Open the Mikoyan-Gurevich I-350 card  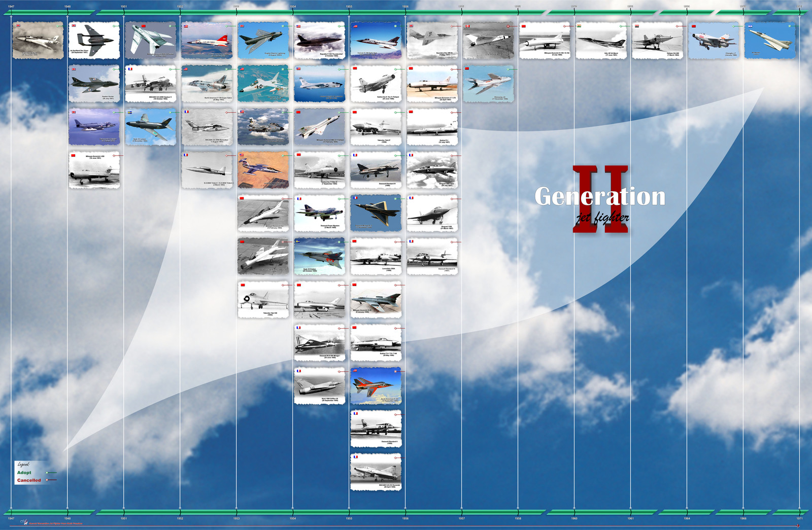94,170
